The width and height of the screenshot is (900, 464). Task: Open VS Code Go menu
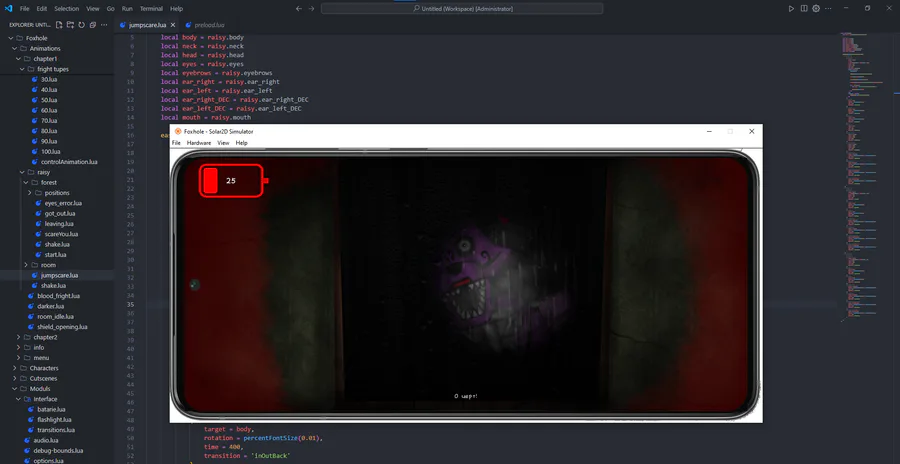click(110, 9)
